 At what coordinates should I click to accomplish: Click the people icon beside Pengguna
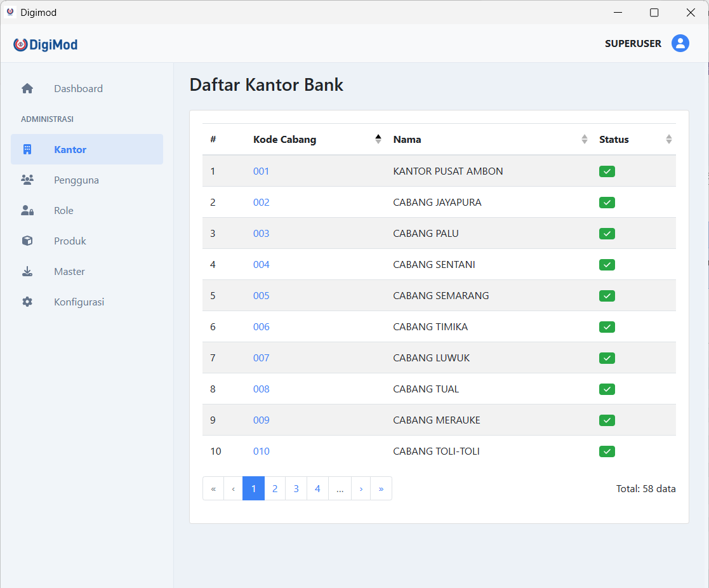coord(27,180)
